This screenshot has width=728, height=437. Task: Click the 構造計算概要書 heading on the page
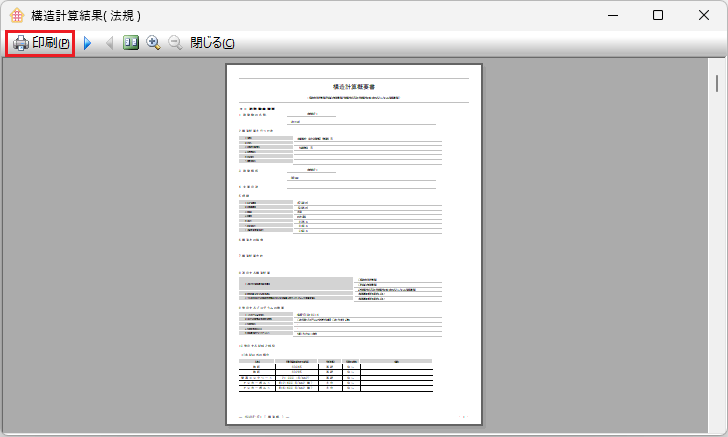pyautogui.click(x=354, y=88)
